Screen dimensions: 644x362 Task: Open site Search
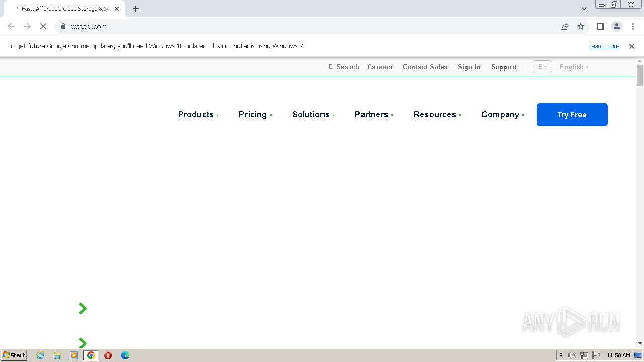tap(344, 67)
